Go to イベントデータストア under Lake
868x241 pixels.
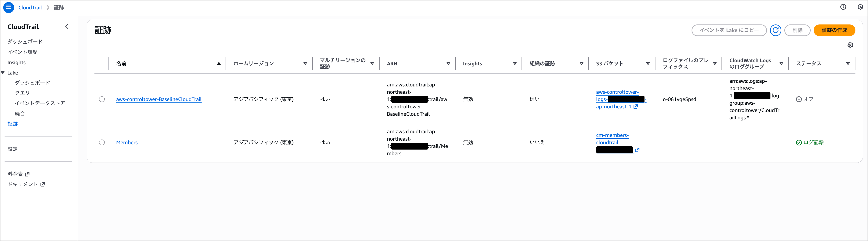point(40,103)
